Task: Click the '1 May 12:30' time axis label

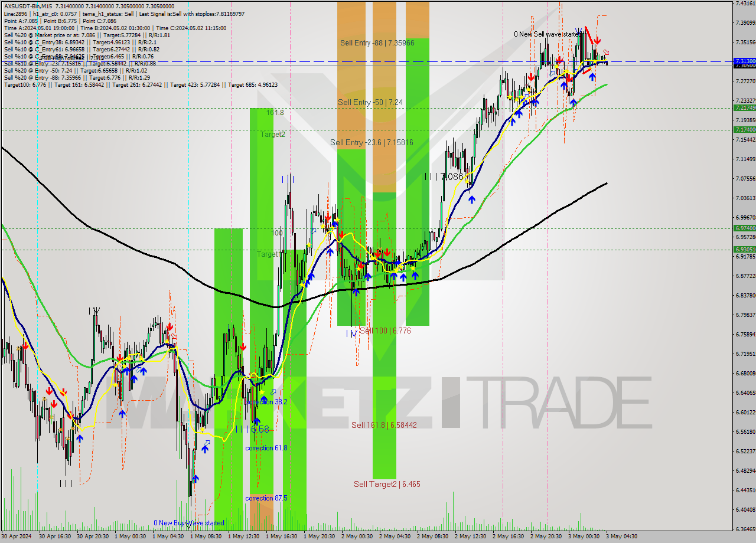Action: click(x=245, y=537)
